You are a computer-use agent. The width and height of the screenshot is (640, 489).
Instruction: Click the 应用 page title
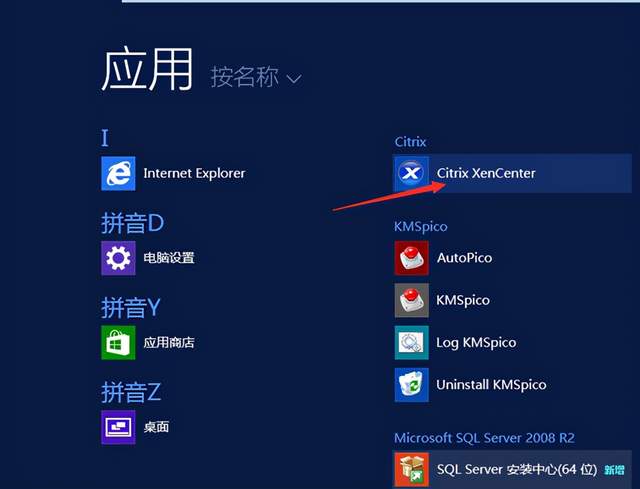point(147,69)
